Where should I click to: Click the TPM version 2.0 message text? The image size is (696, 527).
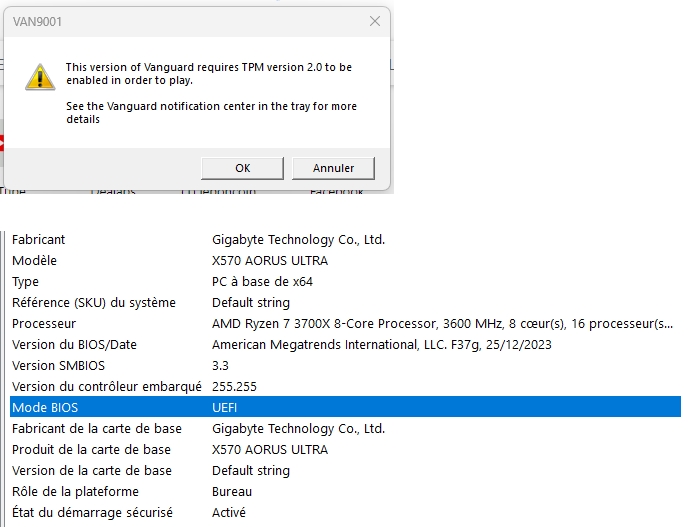pos(208,74)
